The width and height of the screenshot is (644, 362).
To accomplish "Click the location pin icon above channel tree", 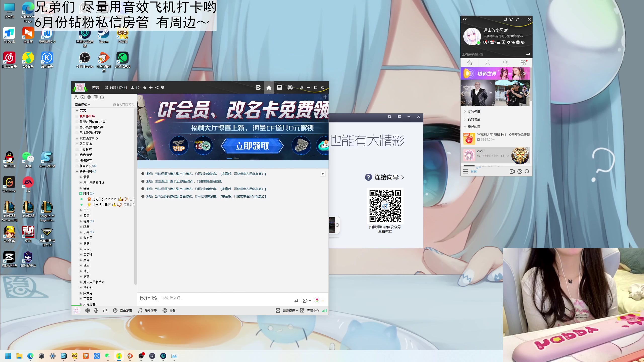I will point(89,97).
